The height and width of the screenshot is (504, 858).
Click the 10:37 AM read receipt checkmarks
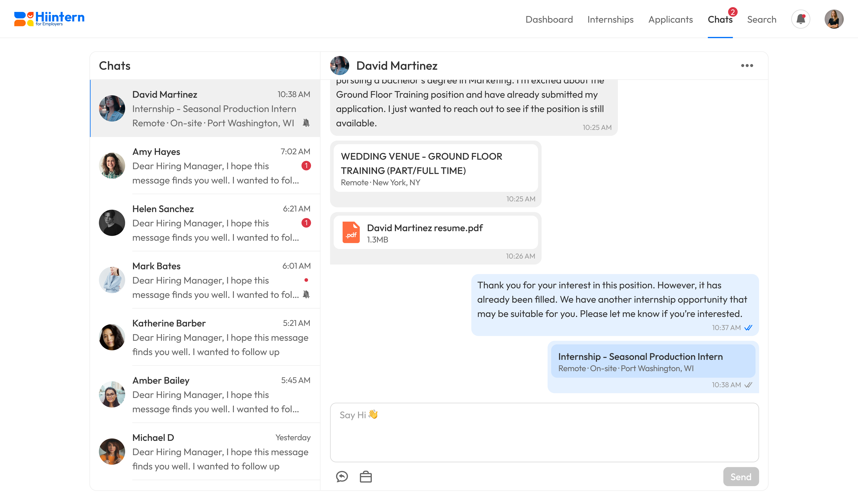[x=748, y=328]
